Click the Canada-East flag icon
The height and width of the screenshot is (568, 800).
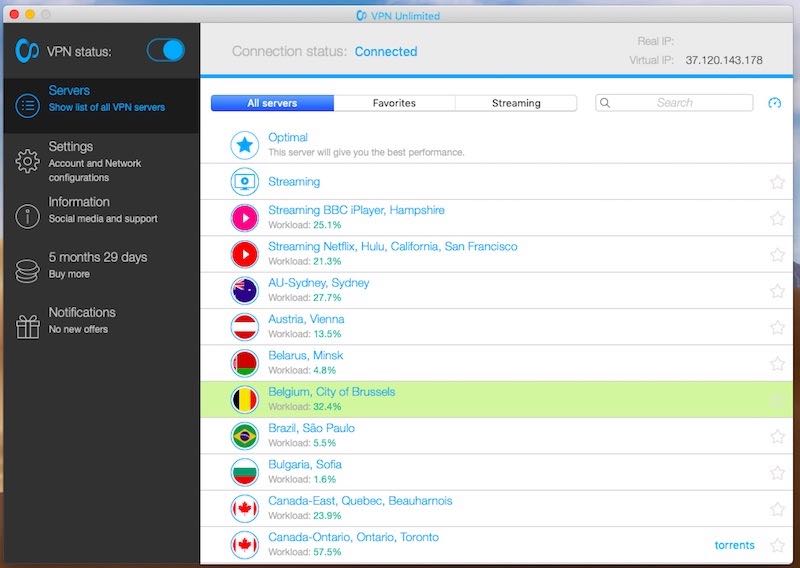[245, 509]
